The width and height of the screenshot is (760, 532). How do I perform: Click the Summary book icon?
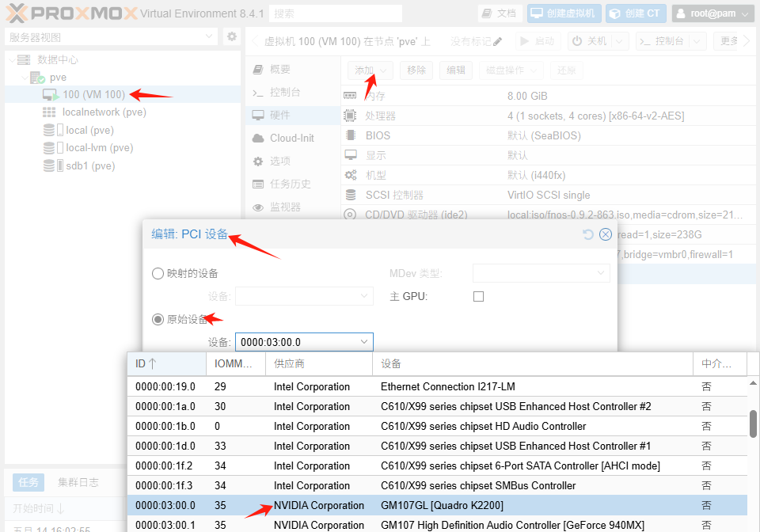coord(258,70)
